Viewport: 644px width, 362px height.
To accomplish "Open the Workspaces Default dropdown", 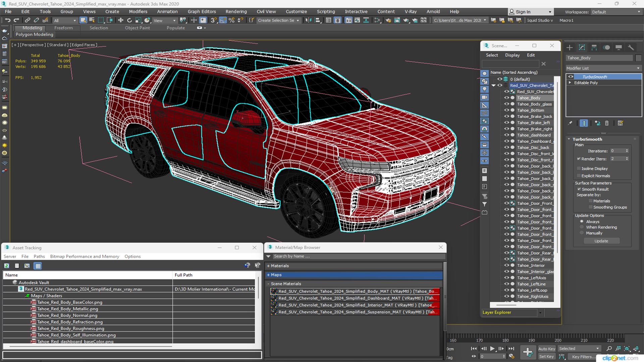I will point(616,12).
